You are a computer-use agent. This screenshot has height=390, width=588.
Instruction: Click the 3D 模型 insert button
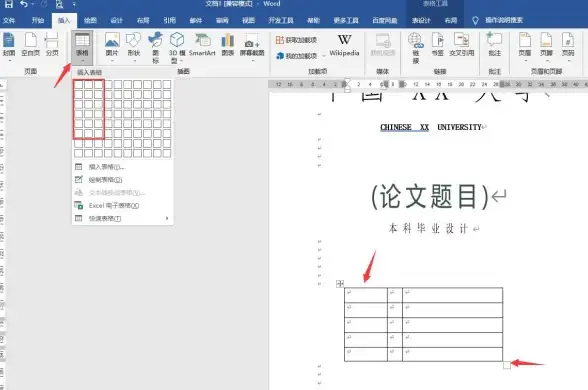tap(177, 48)
